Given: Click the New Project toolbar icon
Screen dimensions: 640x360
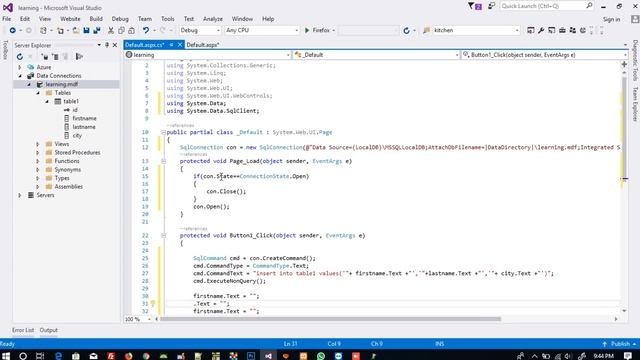Looking at the screenshot, I should [x=43, y=30].
